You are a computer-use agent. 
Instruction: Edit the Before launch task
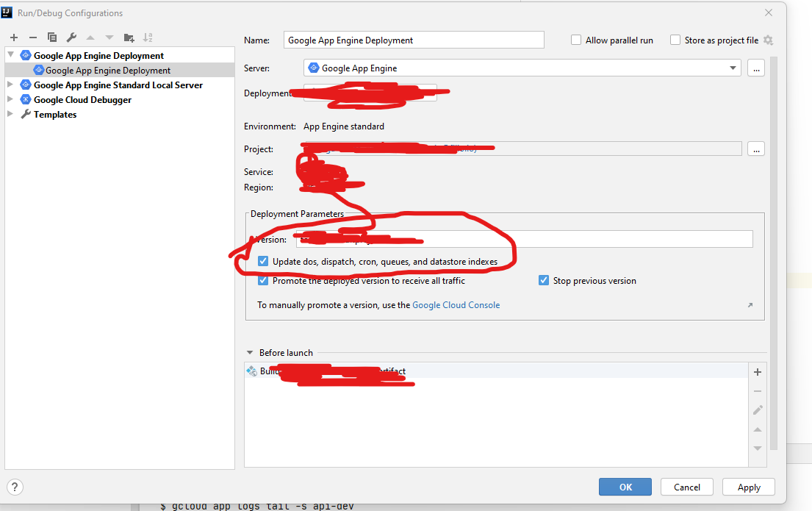pyautogui.click(x=758, y=410)
